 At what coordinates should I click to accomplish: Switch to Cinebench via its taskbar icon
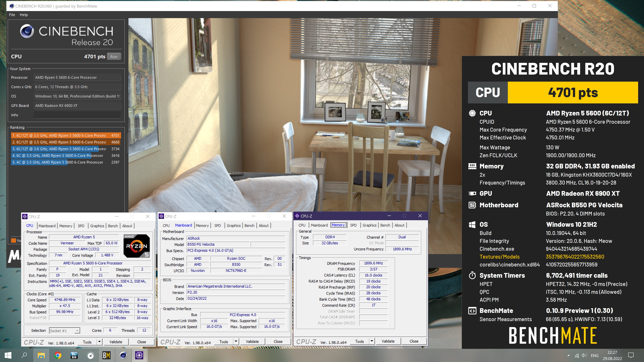tap(123, 355)
